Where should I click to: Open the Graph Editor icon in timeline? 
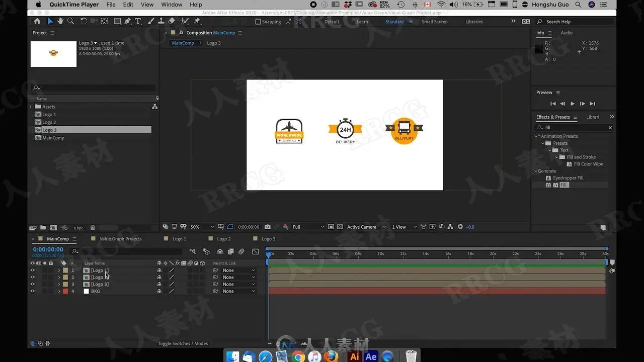point(256,251)
